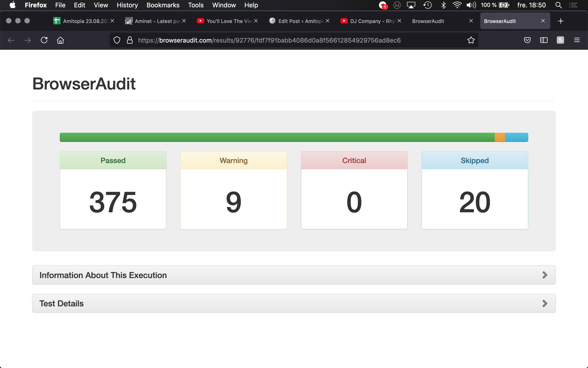
Task: Open the Help menu
Action: click(x=251, y=5)
